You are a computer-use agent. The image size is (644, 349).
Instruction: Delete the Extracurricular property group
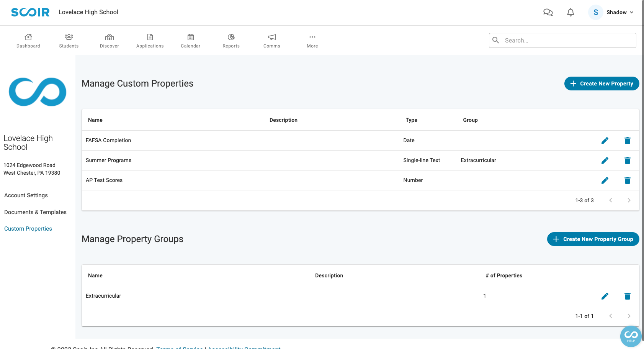[x=627, y=296]
